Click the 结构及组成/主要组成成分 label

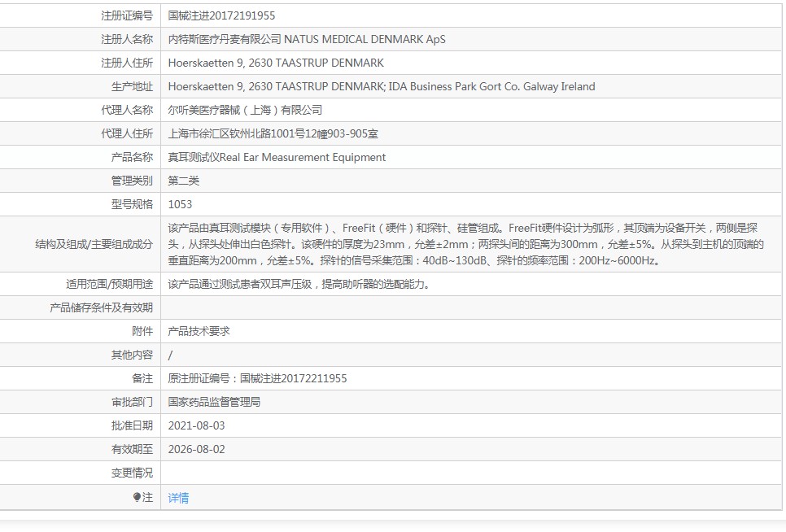(94, 244)
